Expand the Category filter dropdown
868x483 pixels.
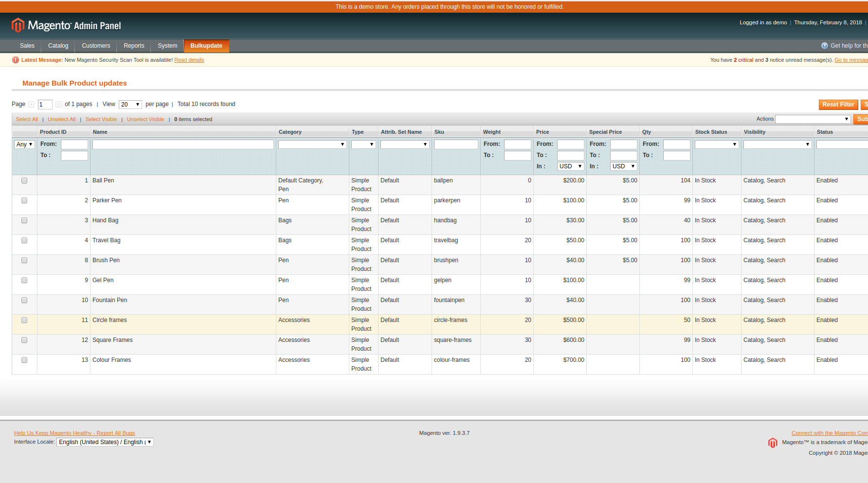coord(312,144)
